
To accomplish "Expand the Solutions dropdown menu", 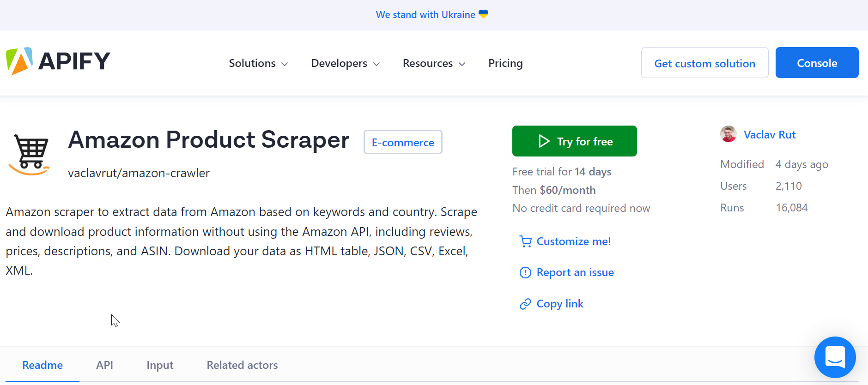I will (x=258, y=63).
